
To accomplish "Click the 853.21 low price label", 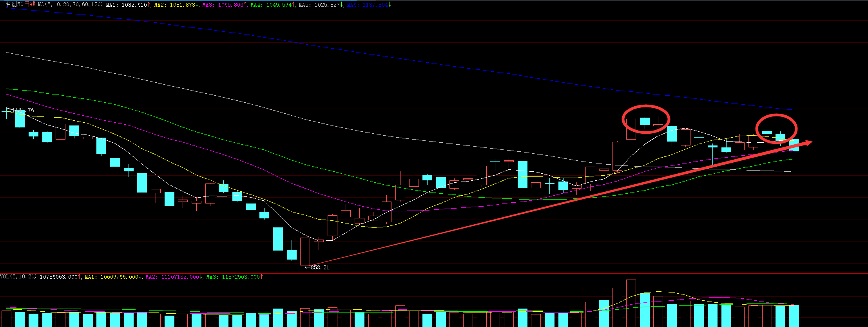I will pos(320,267).
